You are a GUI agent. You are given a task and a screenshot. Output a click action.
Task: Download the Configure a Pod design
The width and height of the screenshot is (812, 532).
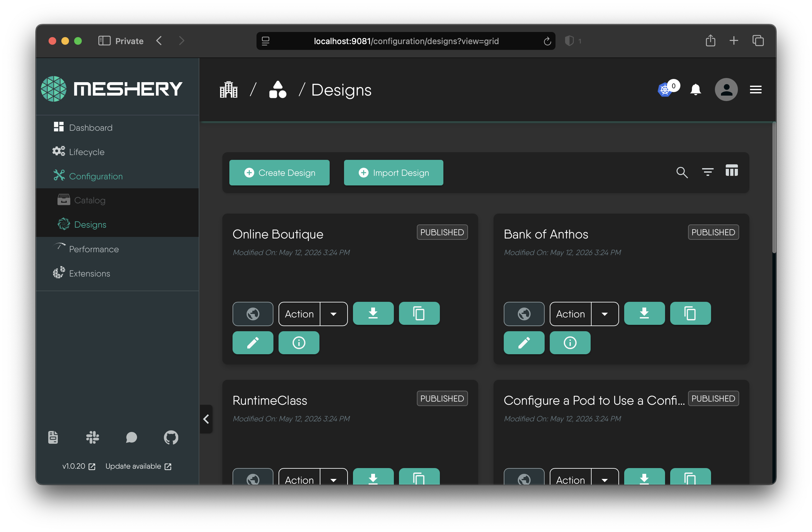click(x=644, y=477)
